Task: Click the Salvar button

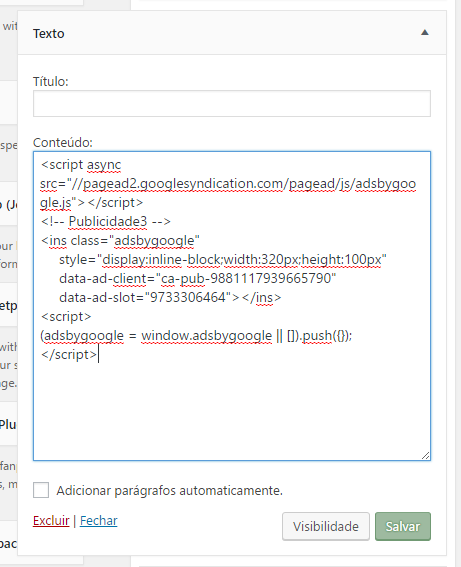Action: point(403,526)
